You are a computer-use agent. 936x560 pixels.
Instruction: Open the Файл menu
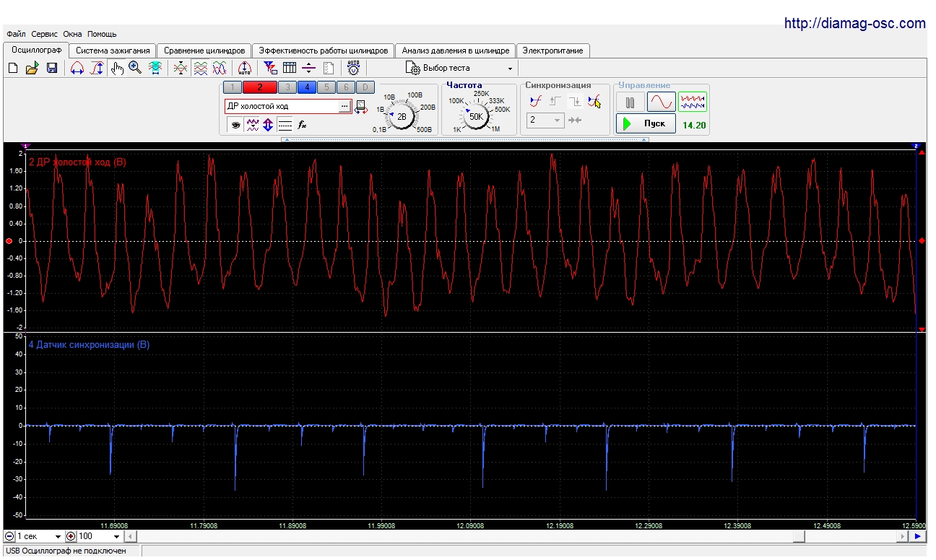[x=16, y=34]
